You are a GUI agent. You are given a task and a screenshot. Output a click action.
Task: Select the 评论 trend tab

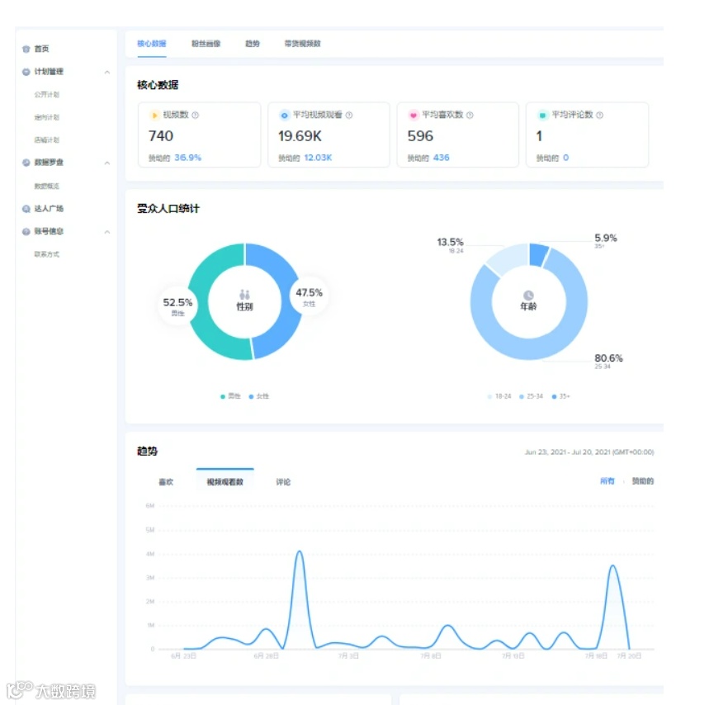(283, 482)
